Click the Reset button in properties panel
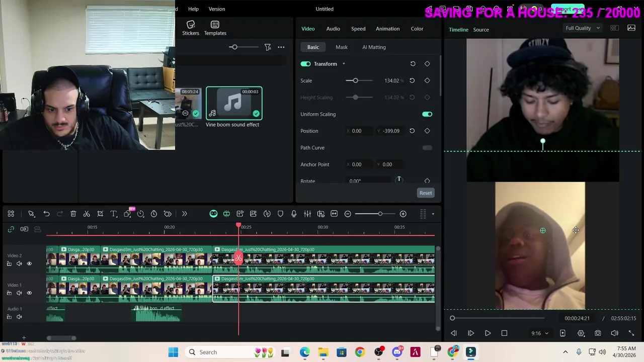 426,193
